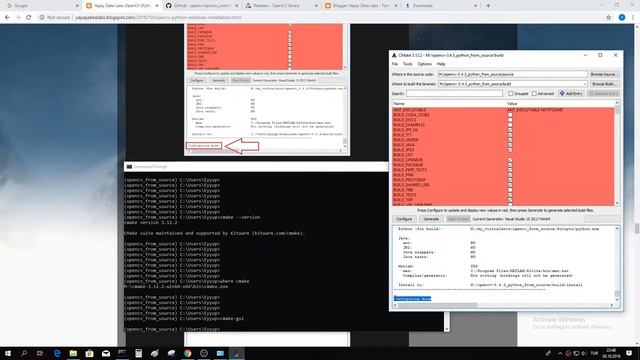Switch to Google Chrome in the taskbar
Image resolution: width=640 pixels, height=360 pixels.
pos(187,353)
